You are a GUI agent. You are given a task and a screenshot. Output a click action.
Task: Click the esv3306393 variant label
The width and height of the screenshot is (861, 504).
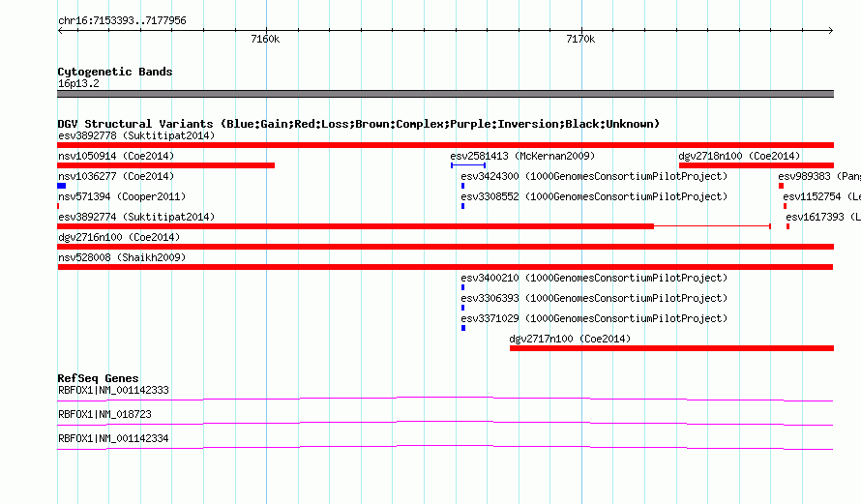coord(594,298)
